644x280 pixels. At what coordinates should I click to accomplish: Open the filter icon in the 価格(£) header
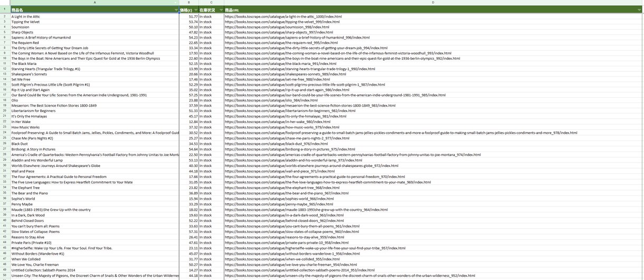tap(196, 10)
